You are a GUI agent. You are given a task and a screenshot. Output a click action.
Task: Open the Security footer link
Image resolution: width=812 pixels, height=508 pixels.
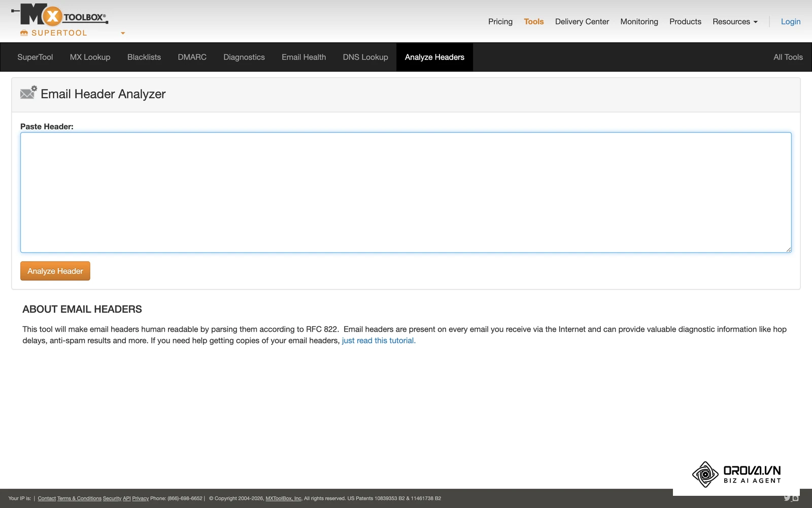(112, 498)
